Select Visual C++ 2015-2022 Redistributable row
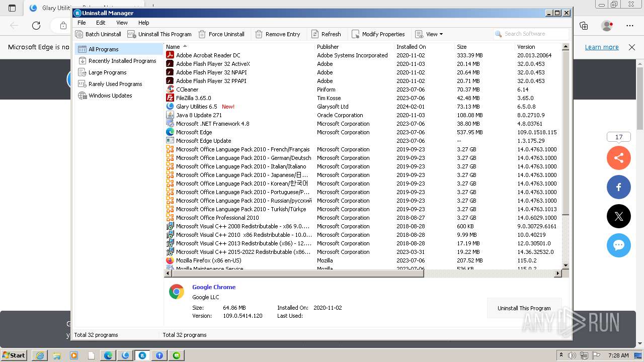This screenshot has width=644, height=362. click(363, 252)
